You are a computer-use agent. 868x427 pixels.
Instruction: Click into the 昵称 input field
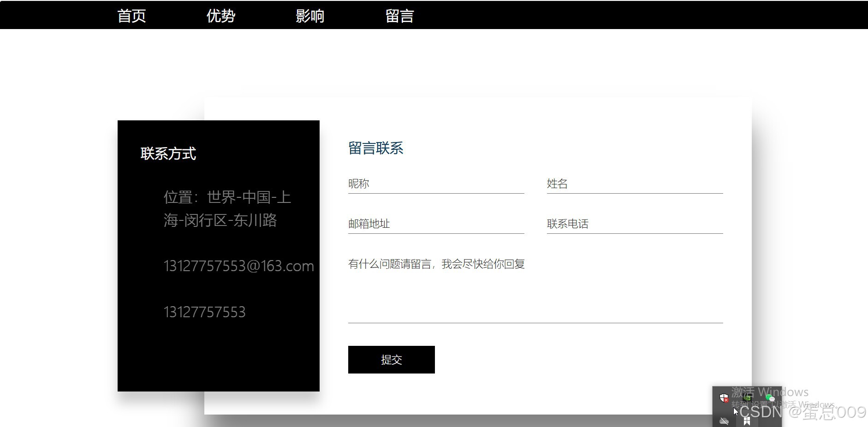click(436, 184)
